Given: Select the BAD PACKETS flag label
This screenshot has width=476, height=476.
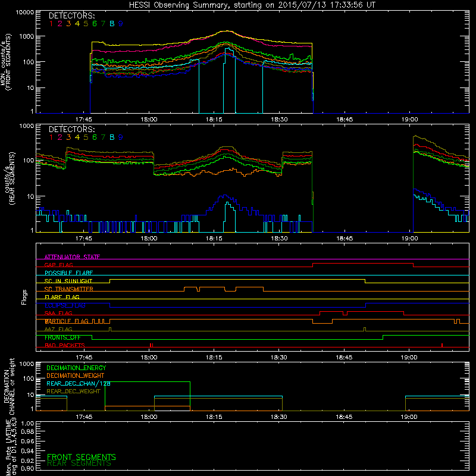Looking at the screenshot, I should (65, 345).
